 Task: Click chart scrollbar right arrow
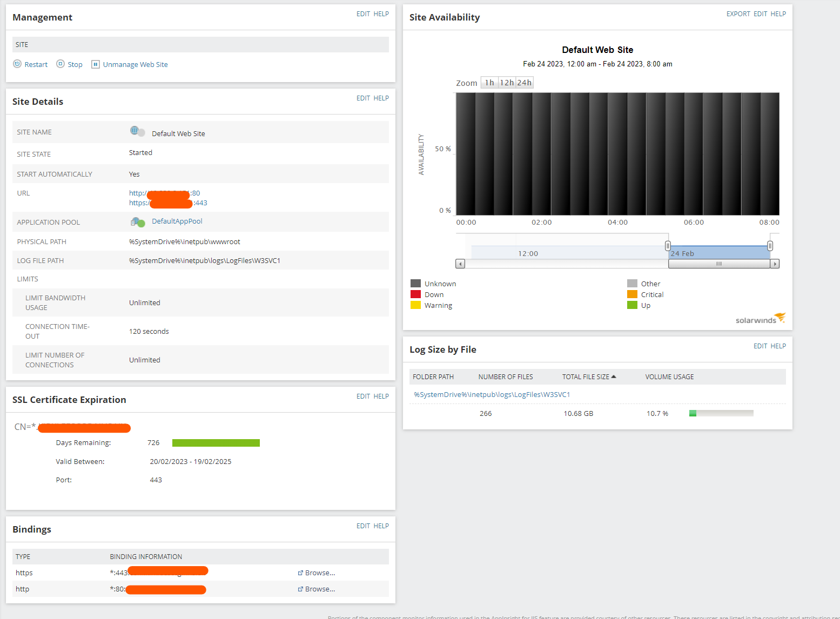tap(775, 264)
